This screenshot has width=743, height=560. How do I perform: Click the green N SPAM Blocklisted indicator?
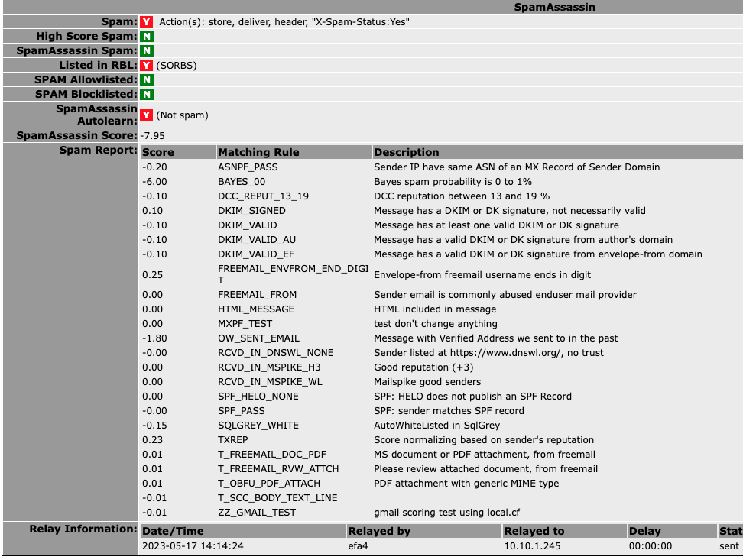coord(145,94)
